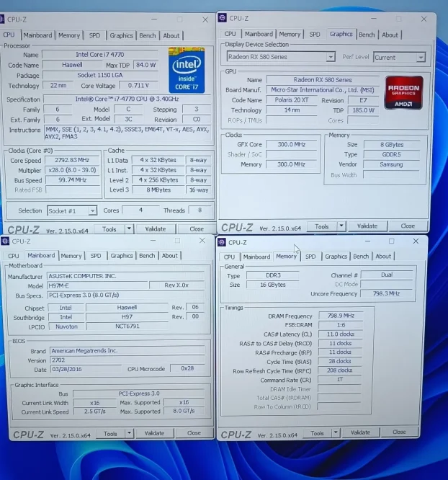448x480 pixels.
Task: Minimize the Graphics CPU-Z window
Action: 374,19
